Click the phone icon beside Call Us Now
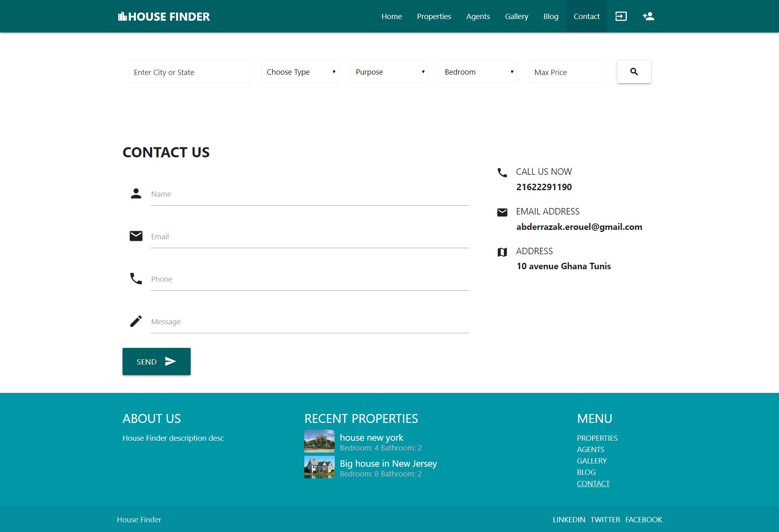The width and height of the screenshot is (779, 532). pos(502,173)
